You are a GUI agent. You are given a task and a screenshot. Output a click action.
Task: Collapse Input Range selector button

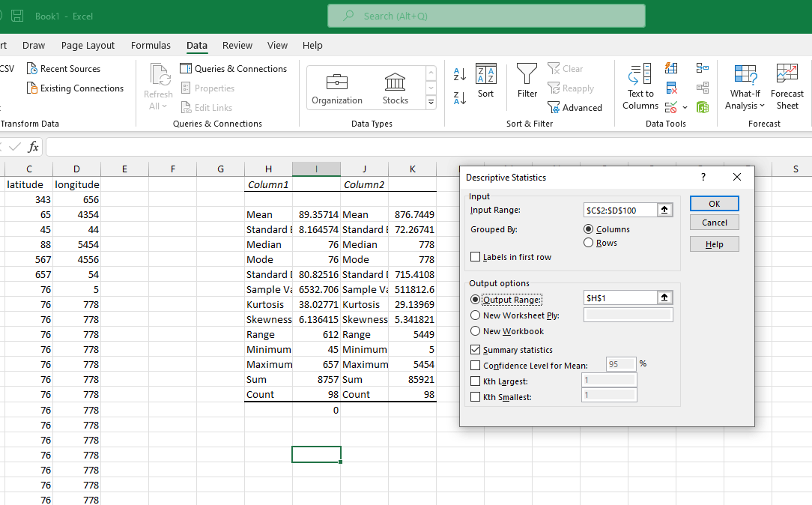pos(664,211)
